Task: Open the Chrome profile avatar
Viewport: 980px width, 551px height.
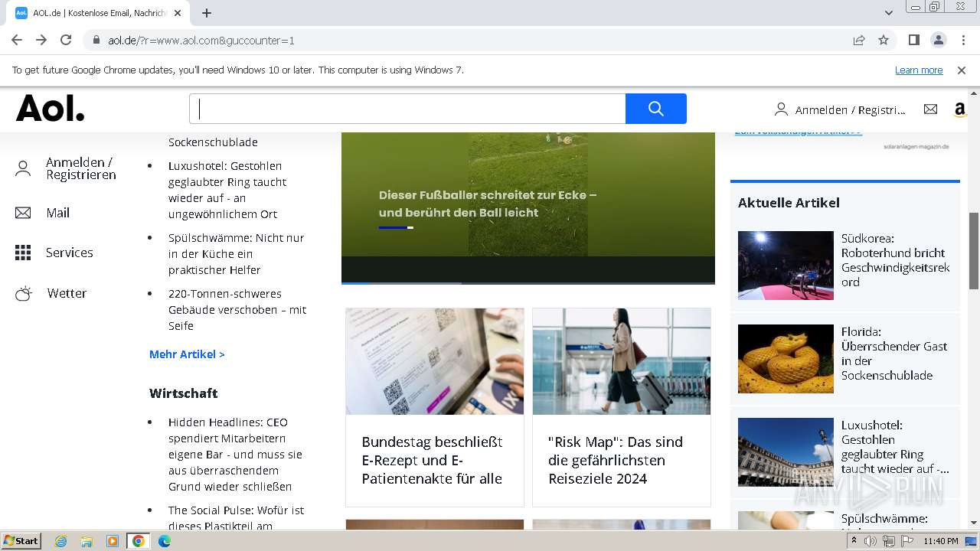Action: (x=938, y=40)
